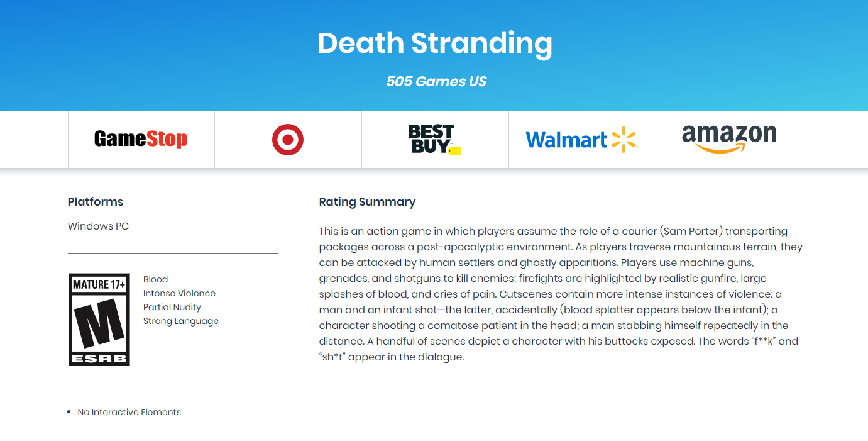Click the blue Walmart wordmark

tap(566, 140)
